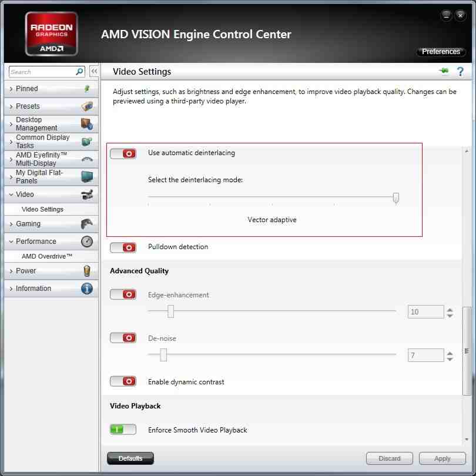Click the green pin icon beside Pinned
Viewport: 476px width, 476px height.
point(87,89)
